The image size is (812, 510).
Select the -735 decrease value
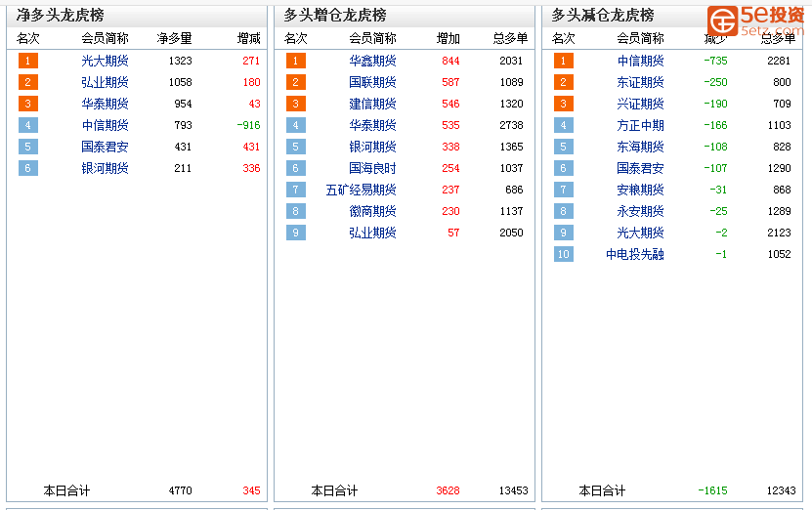(x=715, y=61)
